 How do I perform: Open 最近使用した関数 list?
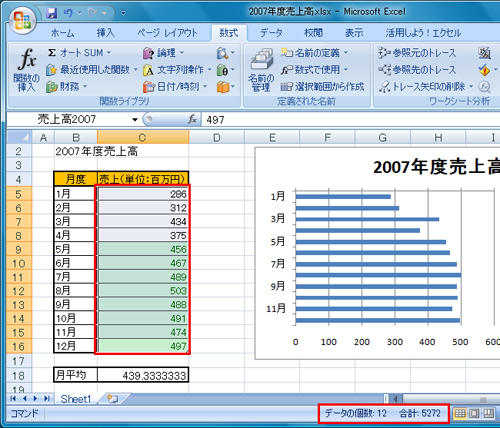pyautogui.click(x=92, y=70)
